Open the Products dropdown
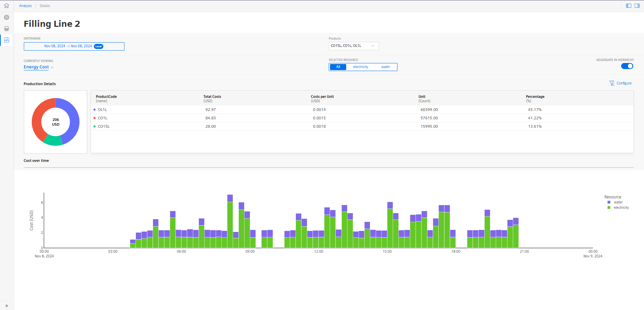 pyautogui.click(x=354, y=46)
